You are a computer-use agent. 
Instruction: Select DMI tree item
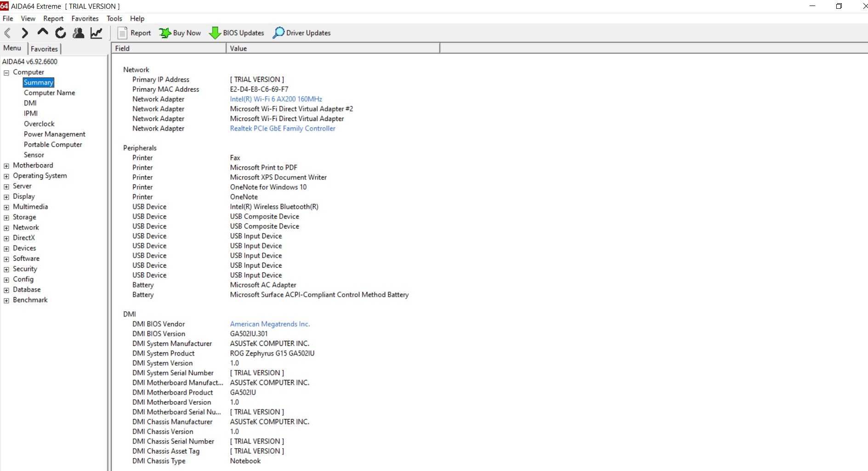[x=30, y=103]
